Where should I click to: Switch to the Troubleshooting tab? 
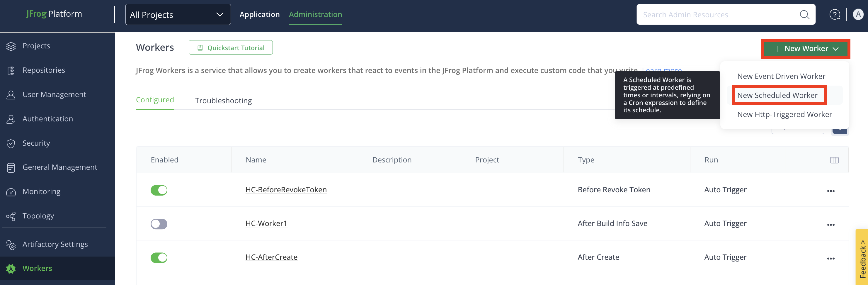tap(223, 101)
